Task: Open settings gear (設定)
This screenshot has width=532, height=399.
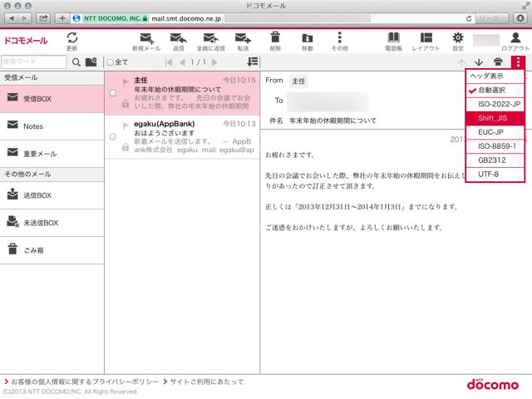Action: click(458, 42)
